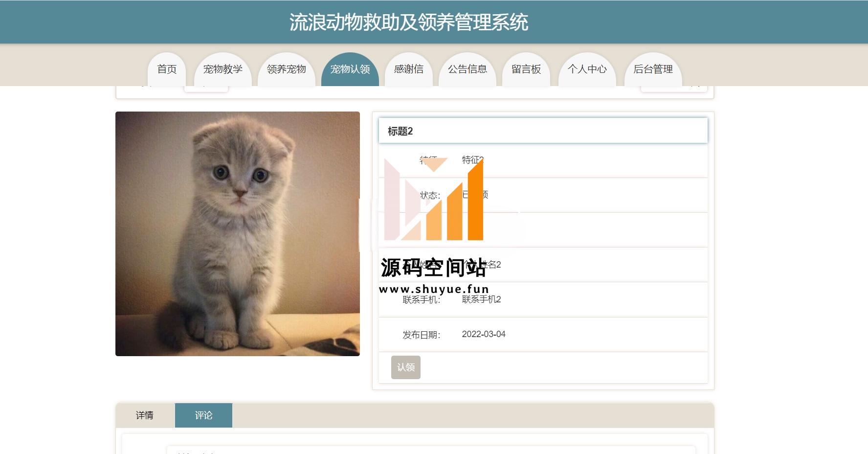
Task: Go to 宠物教学 page
Action: click(223, 69)
